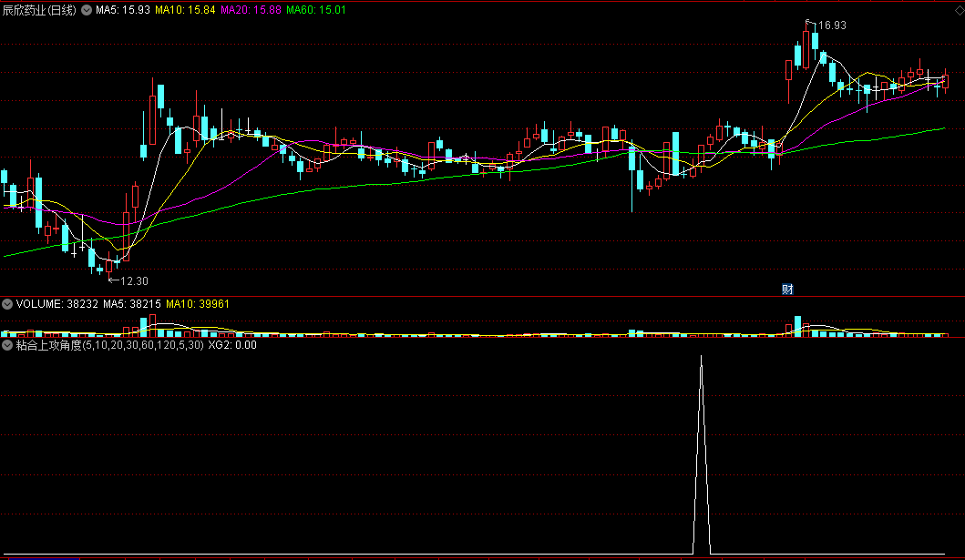
Task: Select the 16.93 high price label
Action: tap(832, 25)
